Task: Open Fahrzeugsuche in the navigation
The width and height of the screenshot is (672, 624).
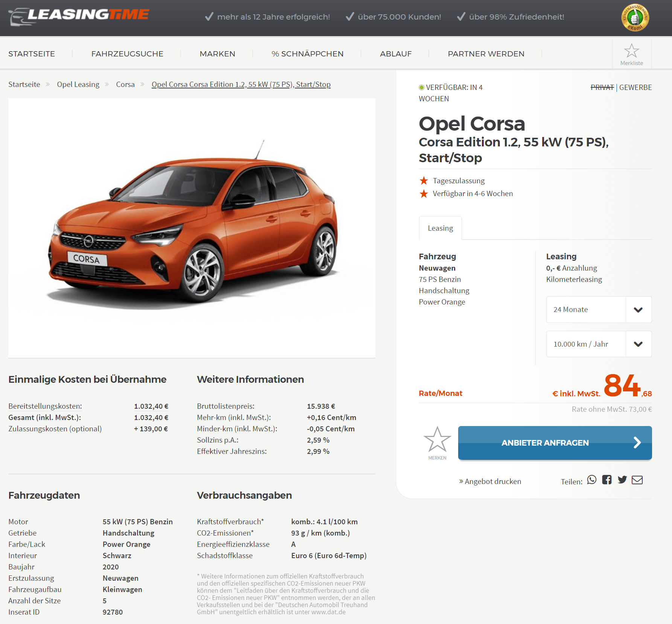Action: (127, 54)
